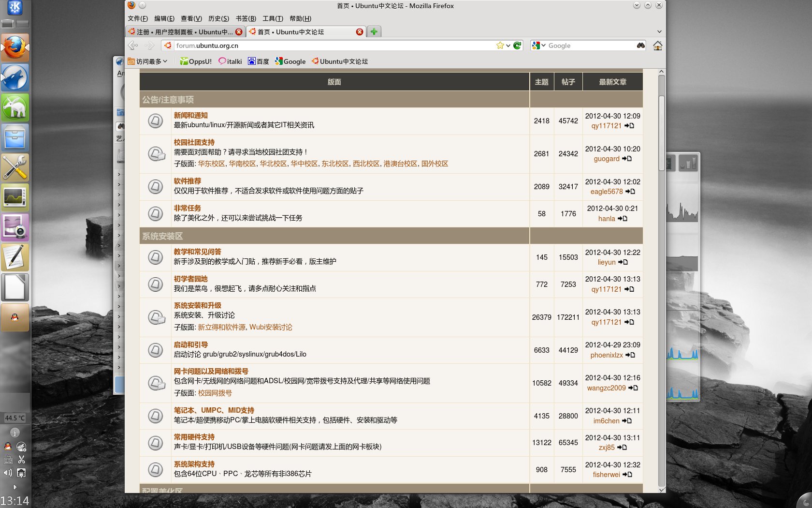The height and width of the screenshot is (508, 812).
Task: Open the URL history dropdown arrow
Action: coord(508,45)
